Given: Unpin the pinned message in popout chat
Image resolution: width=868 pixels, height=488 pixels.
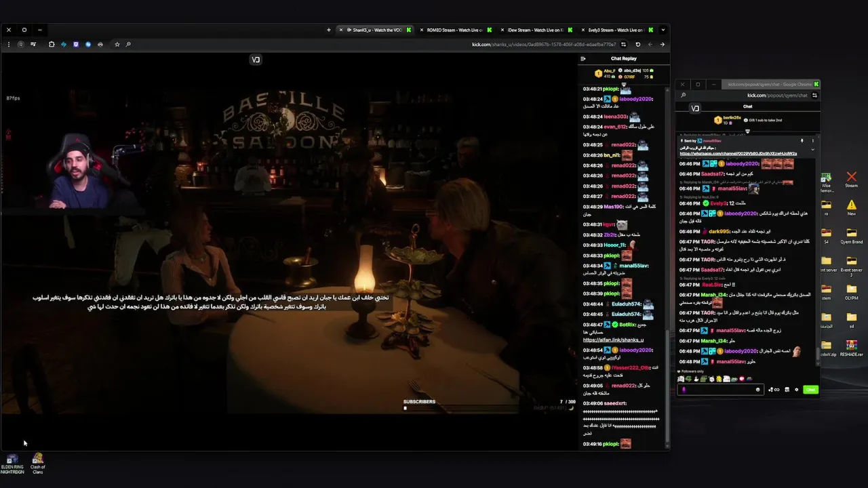Looking at the screenshot, I should point(802,141).
